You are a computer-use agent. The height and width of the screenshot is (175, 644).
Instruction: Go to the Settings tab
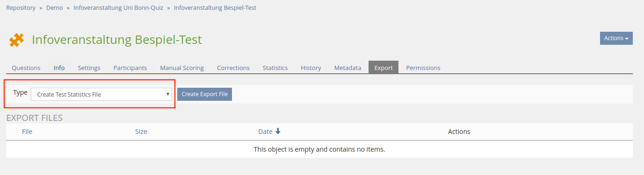(x=89, y=68)
